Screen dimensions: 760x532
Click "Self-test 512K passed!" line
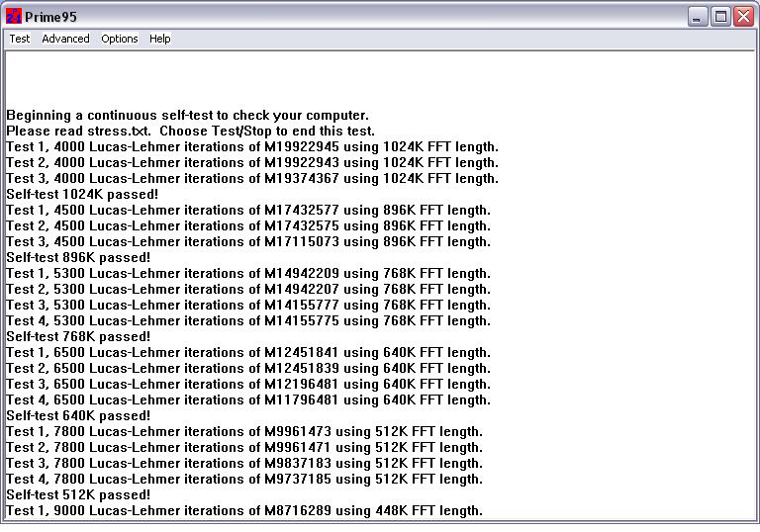(78, 495)
